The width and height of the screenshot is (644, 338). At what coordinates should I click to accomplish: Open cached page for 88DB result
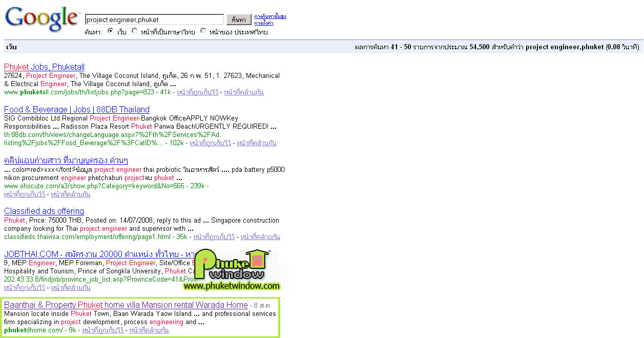pyautogui.click(x=210, y=143)
